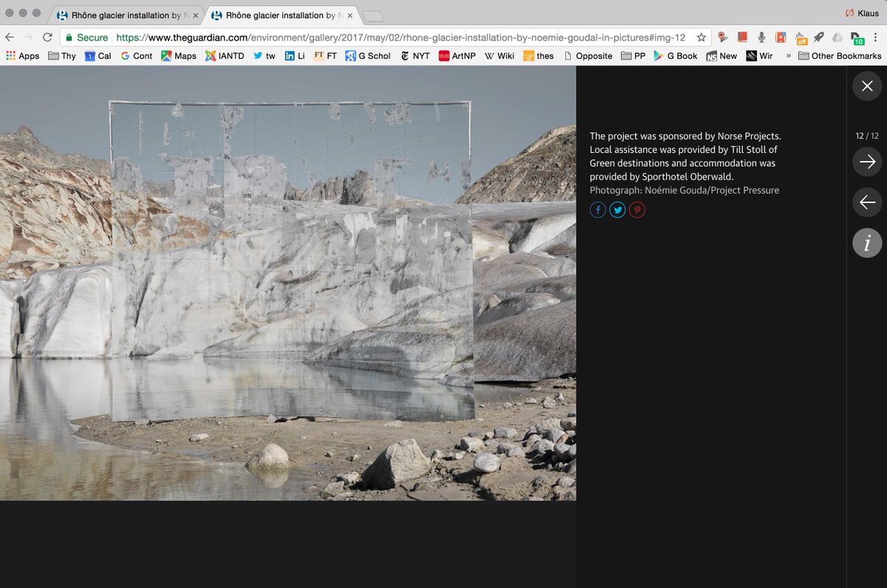Close the active Rhône glacier tab
The image size is (887, 588).
(x=350, y=16)
